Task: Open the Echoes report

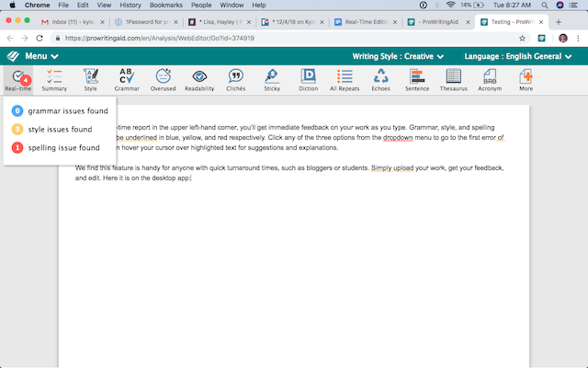Action: pyautogui.click(x=380, y=80)
